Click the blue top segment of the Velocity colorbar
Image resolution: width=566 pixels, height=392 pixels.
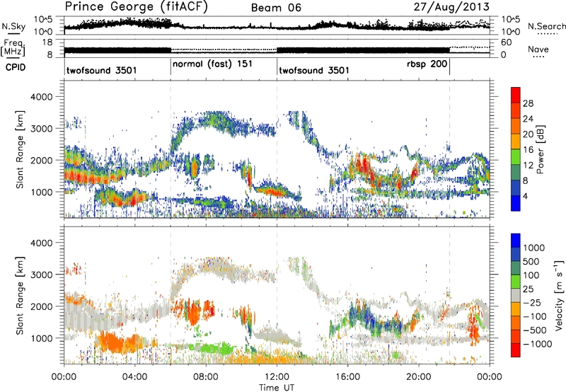click(516, 241)
